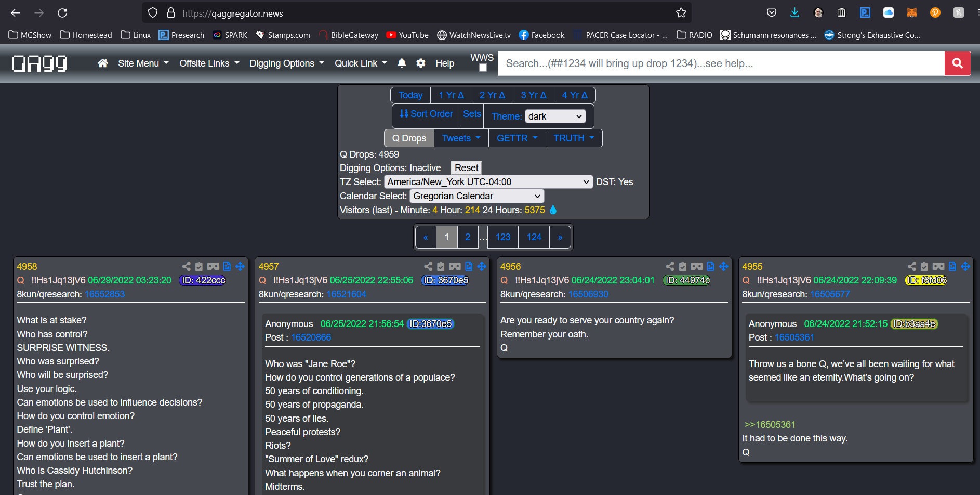Expand the Tweets dropdown tab
Image resolution: width=980 pixels, height=495 pixels.
(x=461, y=138)
